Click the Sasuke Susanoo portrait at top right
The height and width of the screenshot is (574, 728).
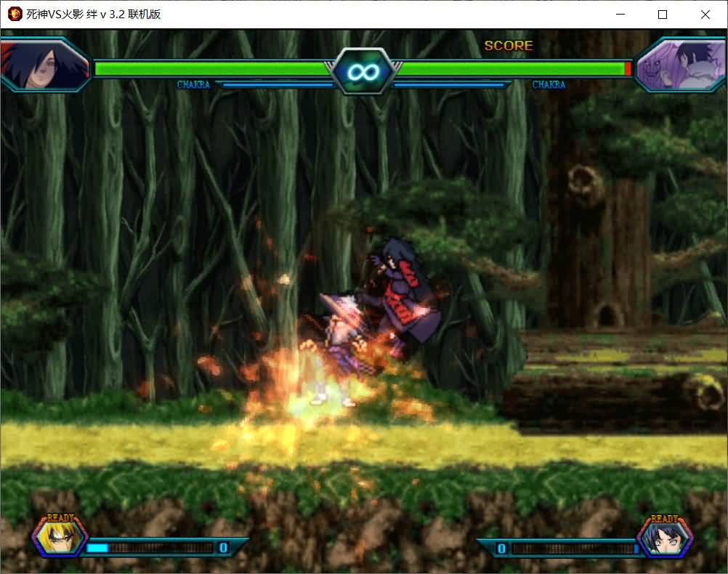(x=681, y=64)
